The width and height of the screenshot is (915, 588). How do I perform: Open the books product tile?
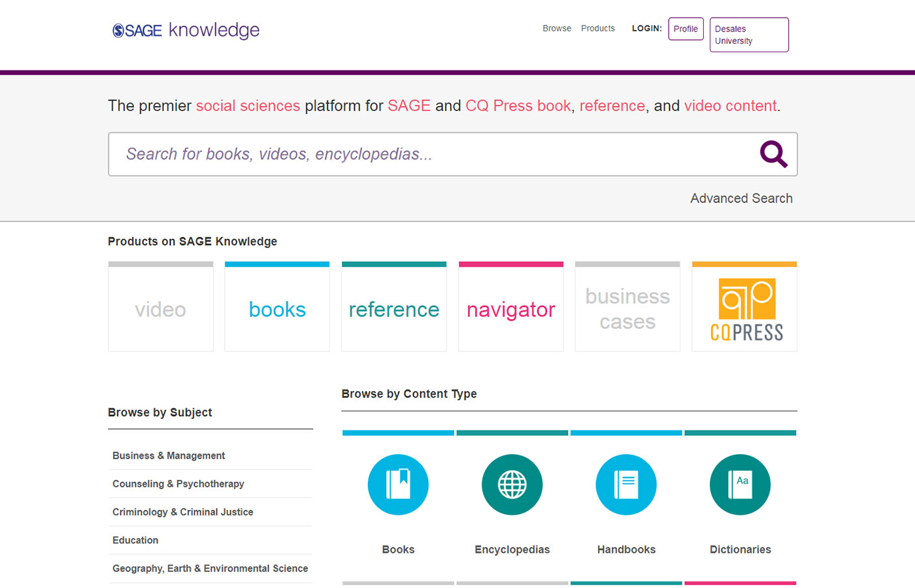pos(277,306)
